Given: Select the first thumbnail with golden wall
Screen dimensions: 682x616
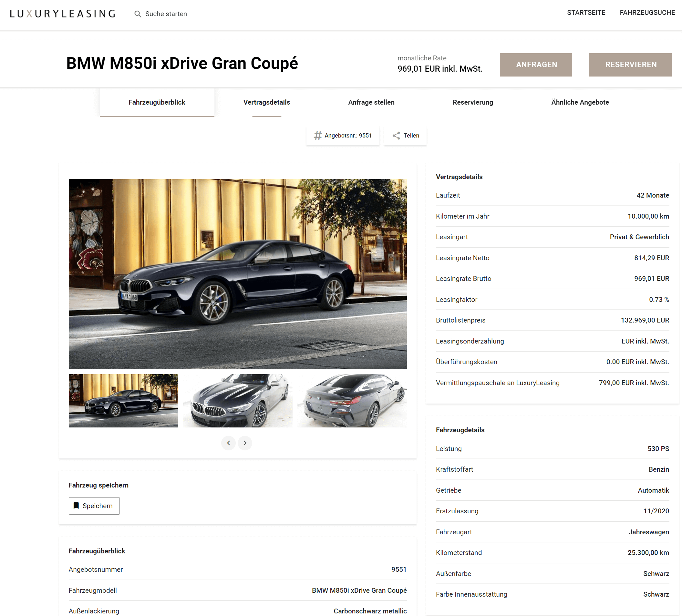Looking at the screenshot, I should [123, 401].
